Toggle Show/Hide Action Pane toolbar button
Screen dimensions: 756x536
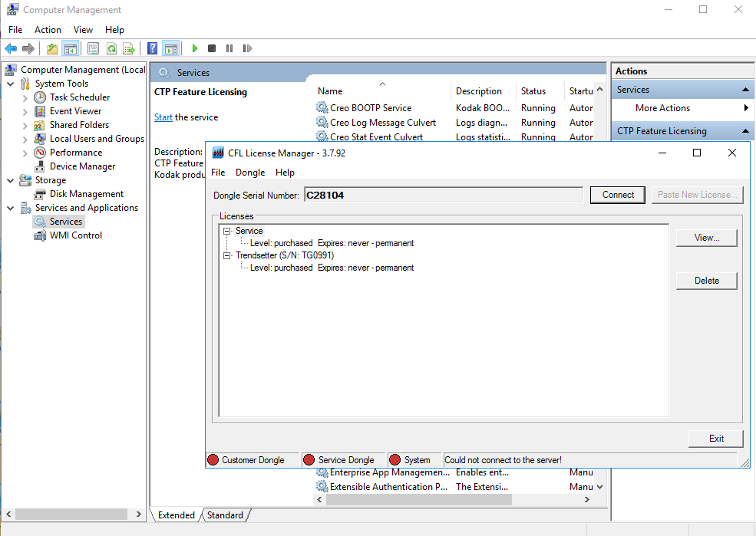pos(170,48)
